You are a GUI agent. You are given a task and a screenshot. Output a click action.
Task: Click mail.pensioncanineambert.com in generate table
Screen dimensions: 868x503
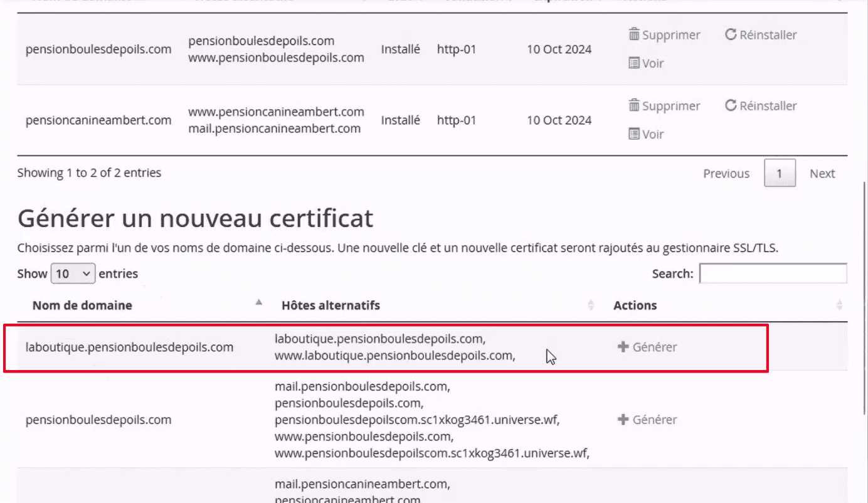pyautogui.click(x=363, y=484)
